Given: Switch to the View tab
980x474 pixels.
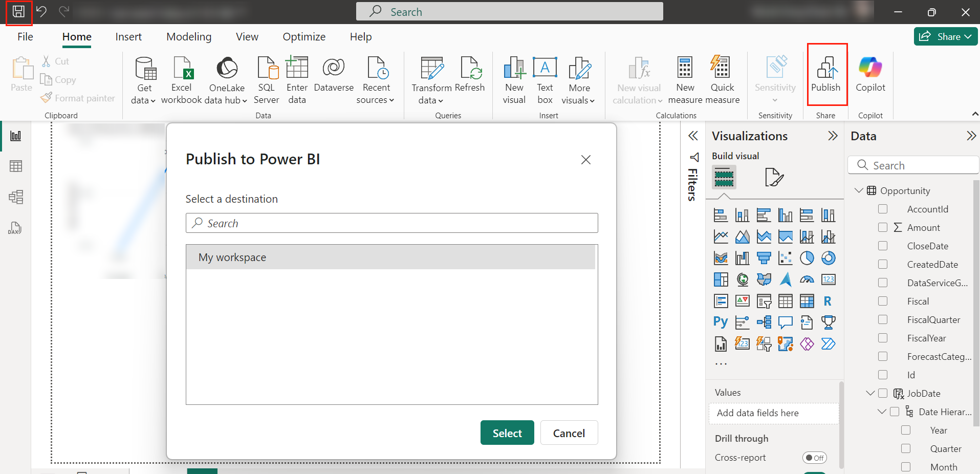Looking at the screenshot, I should point(247,37).
